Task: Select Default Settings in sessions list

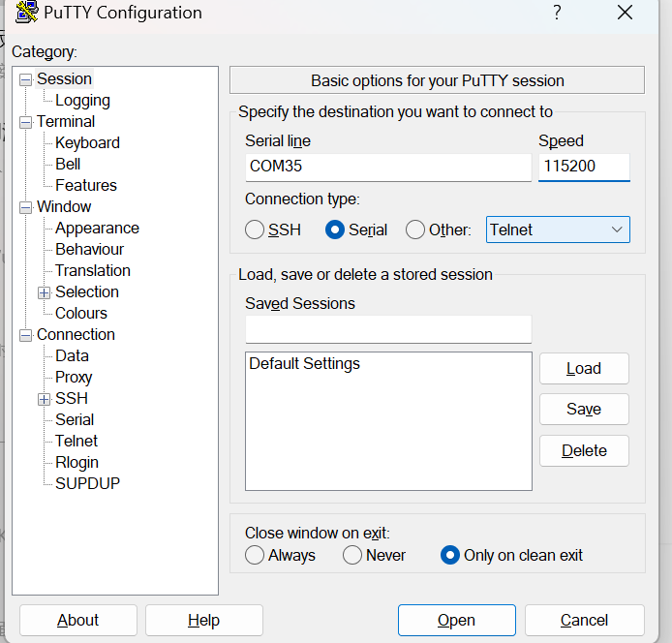Action: (x=388, y=364)
